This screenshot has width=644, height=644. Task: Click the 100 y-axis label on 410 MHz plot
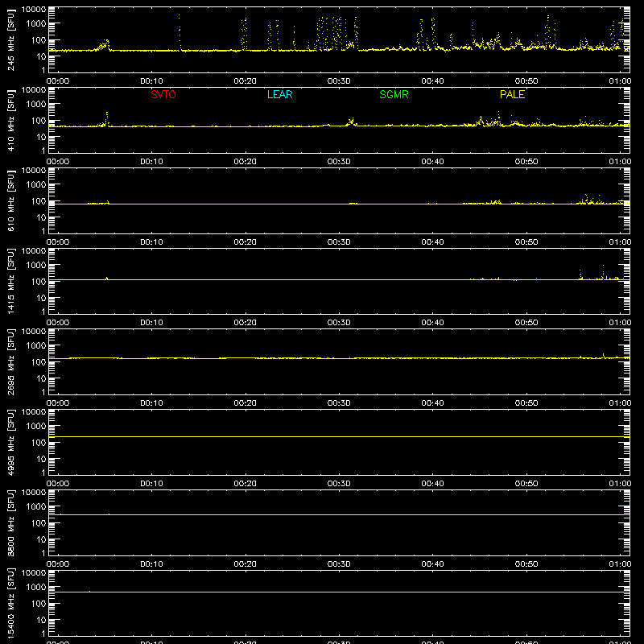click(39, 121)
